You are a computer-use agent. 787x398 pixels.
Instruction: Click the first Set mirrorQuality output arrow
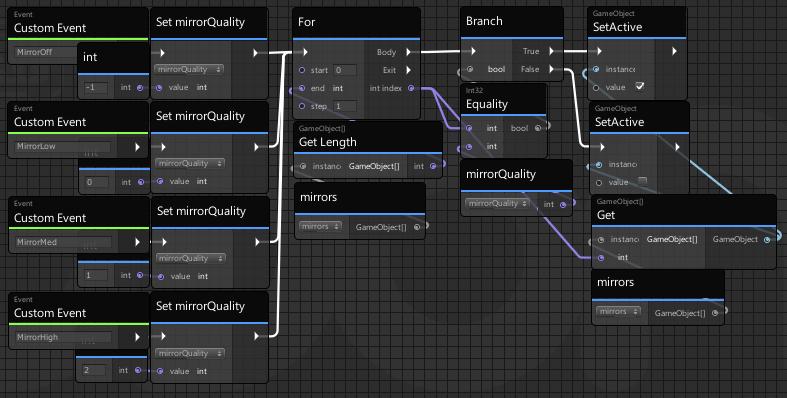click(255, 53)
